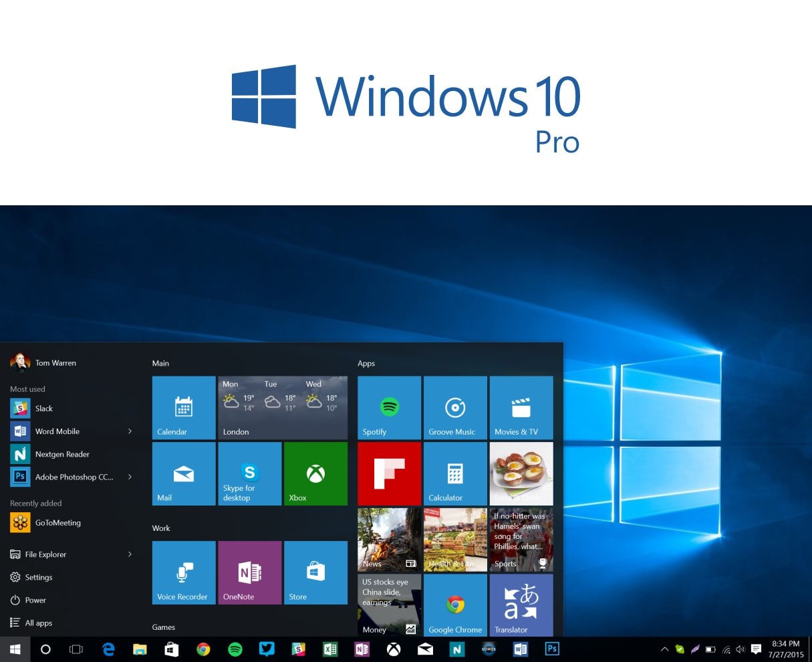This screenshot has width=812, height=662.
Task: Expand the Word Mobile jump list arrow
Action: pyautogui.click(x=130, y=431)
